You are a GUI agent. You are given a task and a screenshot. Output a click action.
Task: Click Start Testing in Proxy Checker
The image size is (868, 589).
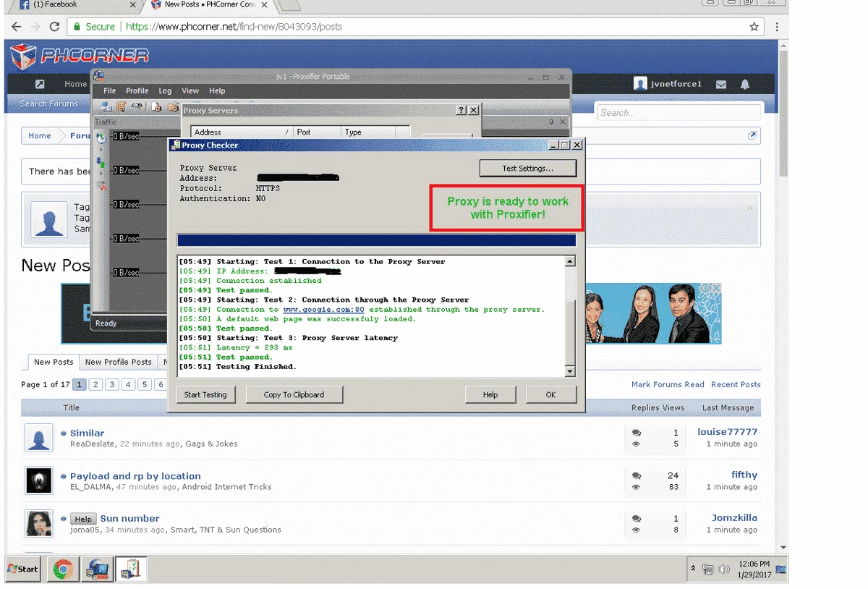(205, 394)
